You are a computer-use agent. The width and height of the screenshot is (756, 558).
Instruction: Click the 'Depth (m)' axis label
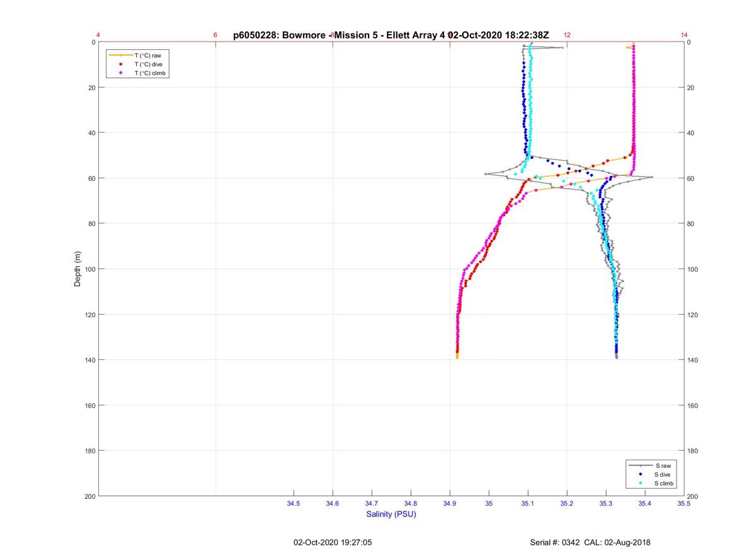(78, 269)
